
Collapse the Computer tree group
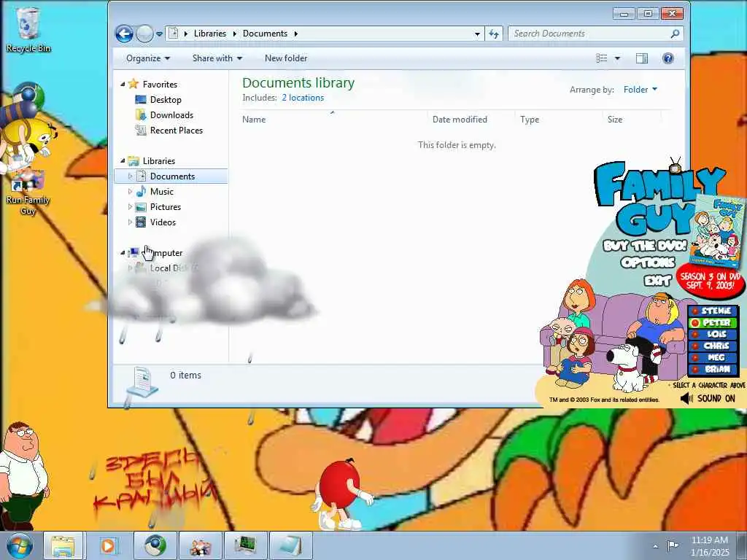(x=123, y=253)
